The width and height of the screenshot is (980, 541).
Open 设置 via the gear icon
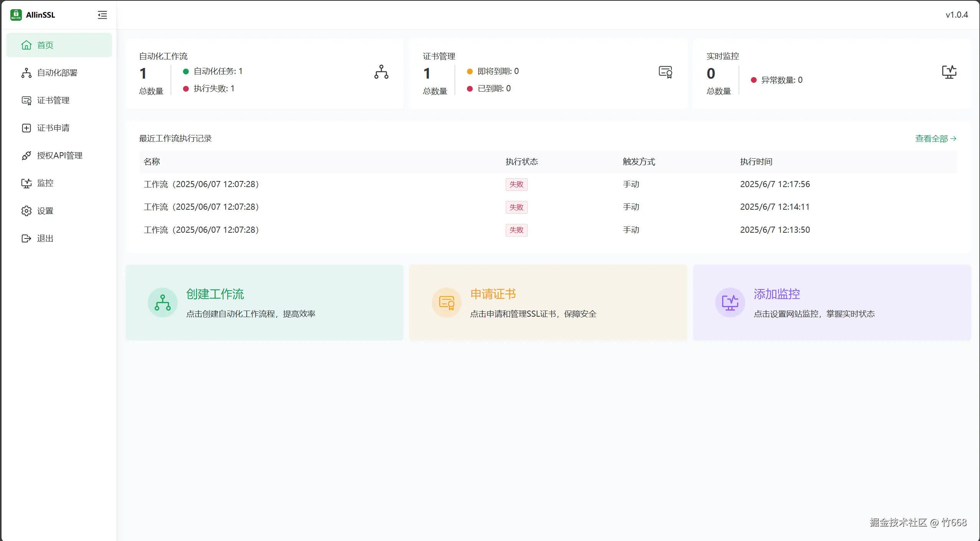[26, 211]
